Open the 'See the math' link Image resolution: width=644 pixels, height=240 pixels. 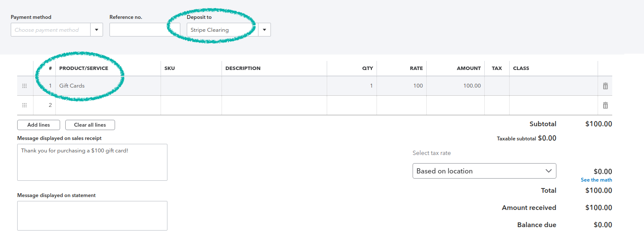596,180
